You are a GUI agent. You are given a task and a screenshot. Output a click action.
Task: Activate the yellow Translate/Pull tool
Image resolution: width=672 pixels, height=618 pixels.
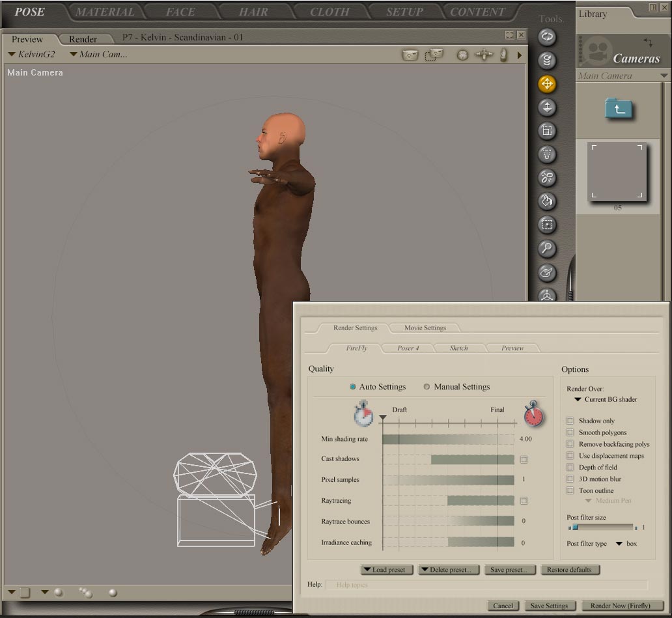pyautogui.click(x=547, y=84)
